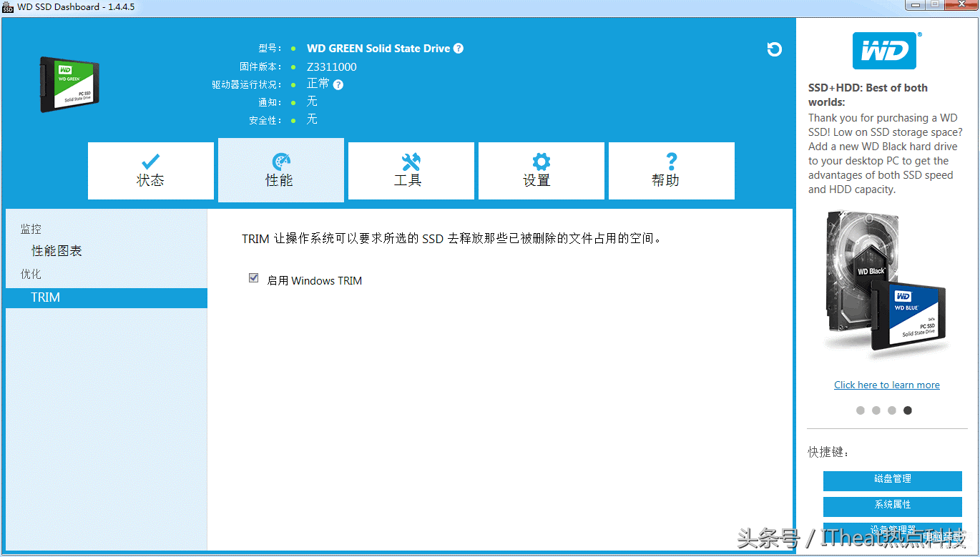Click the WD logo in the ad panel

click(884, 51)
